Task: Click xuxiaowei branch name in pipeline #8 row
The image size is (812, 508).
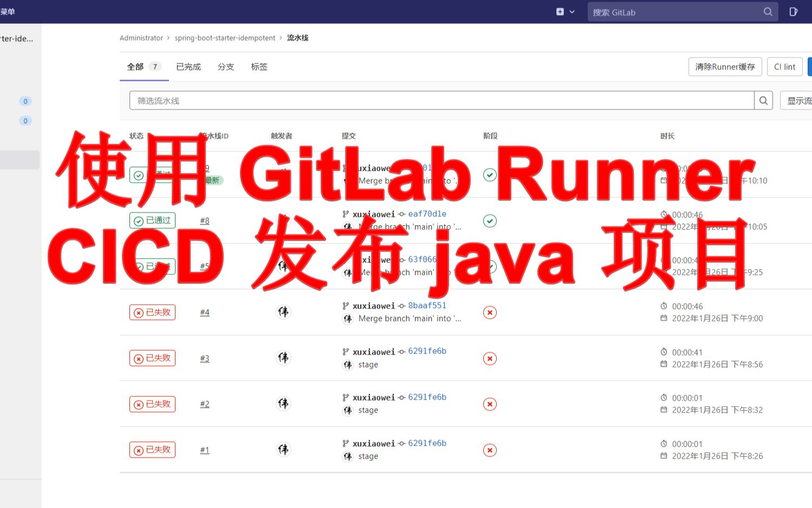Action: pos(374,214)
